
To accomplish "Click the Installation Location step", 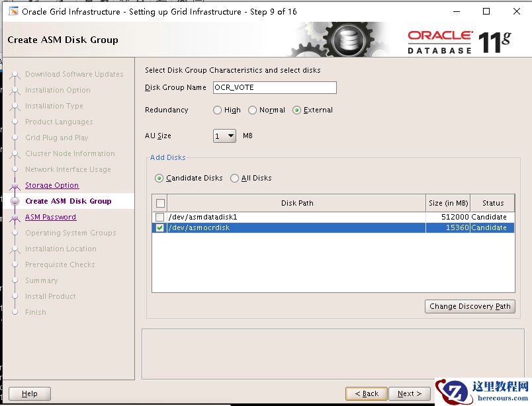I will (61, 249).
